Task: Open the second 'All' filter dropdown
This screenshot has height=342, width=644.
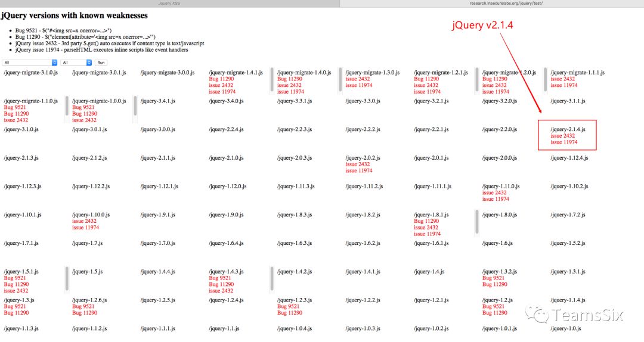Action: (x=76, y=63)
